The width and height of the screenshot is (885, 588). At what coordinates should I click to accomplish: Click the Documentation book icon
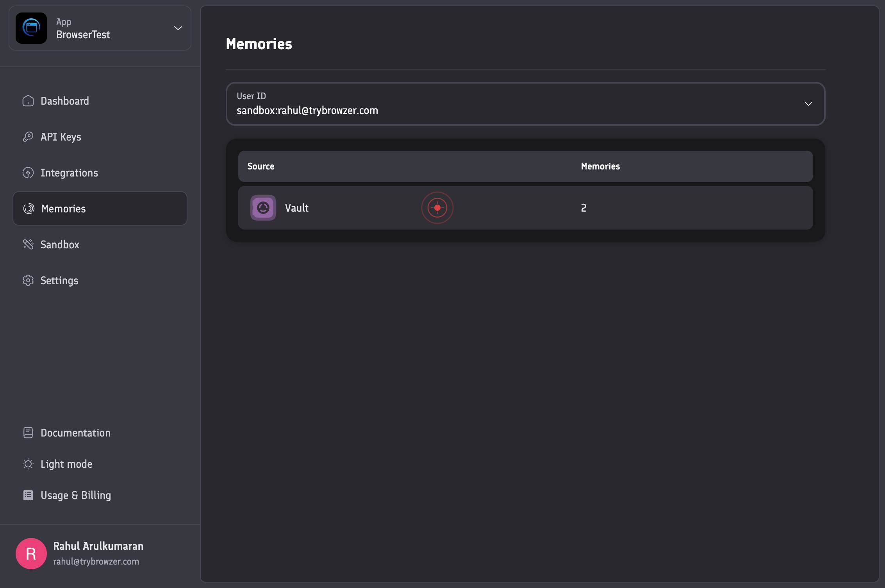coord(28,433)
